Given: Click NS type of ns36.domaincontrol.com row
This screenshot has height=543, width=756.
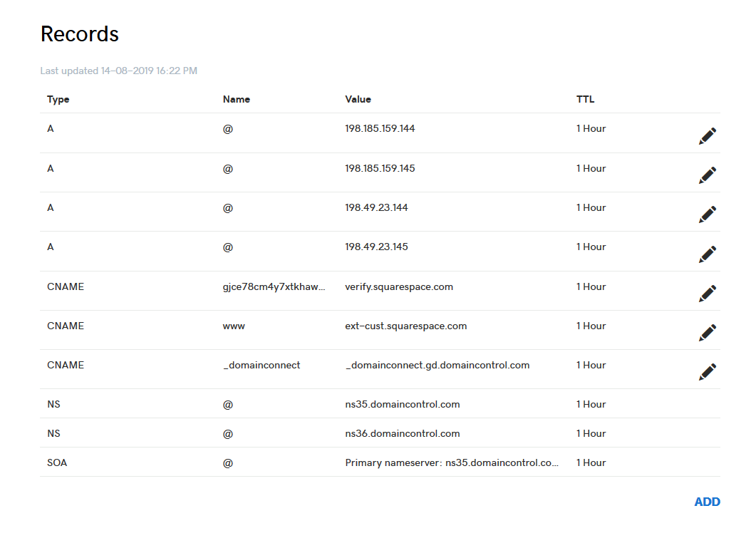Looking at the screenshot, I should pos(53,433).
